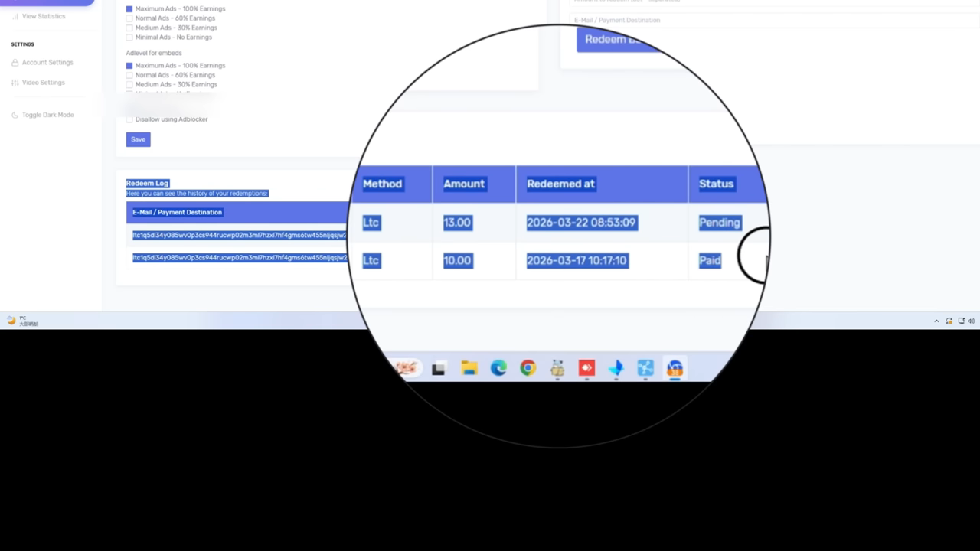The image size is (980, 551).
Task: Click the Toggle Dark Mode moon icon
Action: (x=15, y=115)
